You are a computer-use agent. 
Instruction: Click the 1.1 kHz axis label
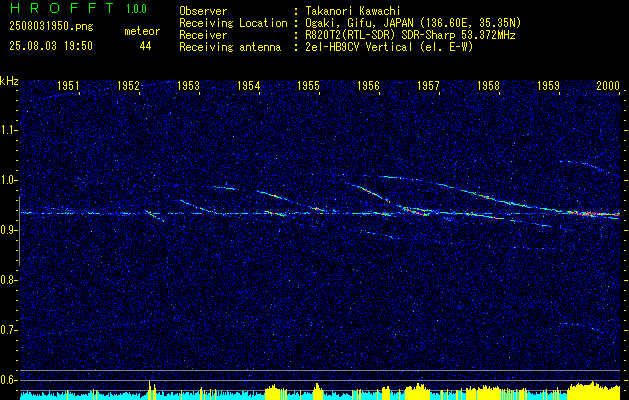pos(8,130)
